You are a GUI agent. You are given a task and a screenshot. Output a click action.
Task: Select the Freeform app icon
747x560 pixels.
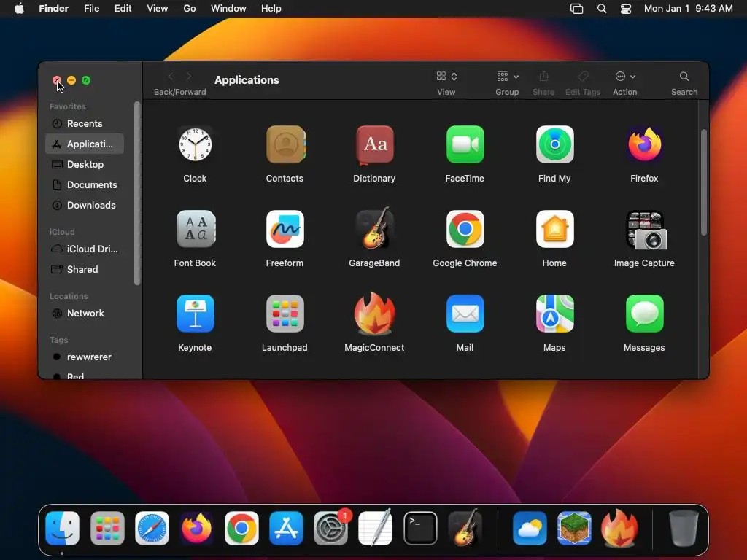[x=285, y=229]
